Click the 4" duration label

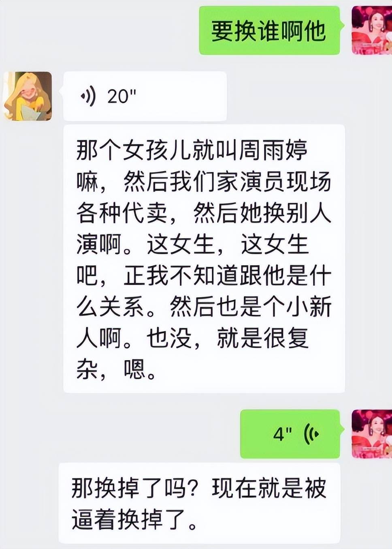tap(282, 434)
